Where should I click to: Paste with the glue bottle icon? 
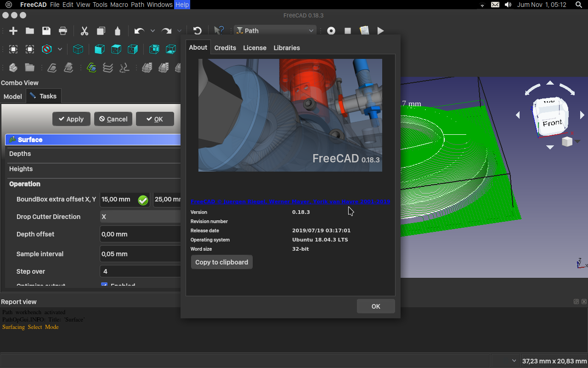click(x=118, y=31)
